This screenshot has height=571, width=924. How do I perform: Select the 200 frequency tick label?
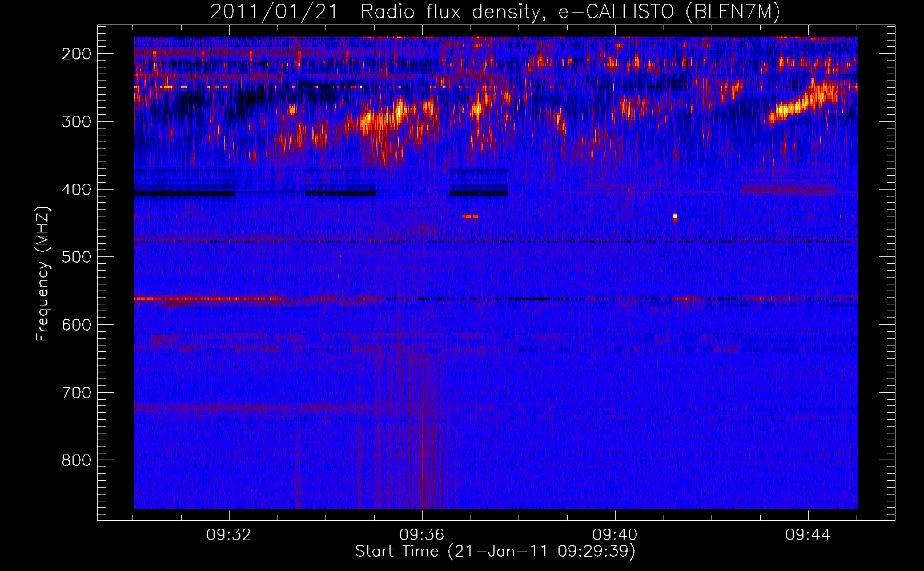pos(77,54)
